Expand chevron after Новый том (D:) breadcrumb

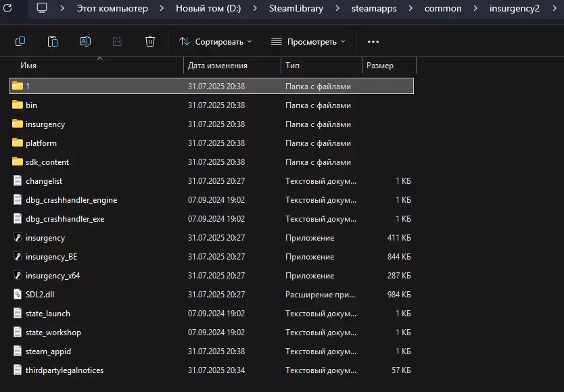point(255,8)
